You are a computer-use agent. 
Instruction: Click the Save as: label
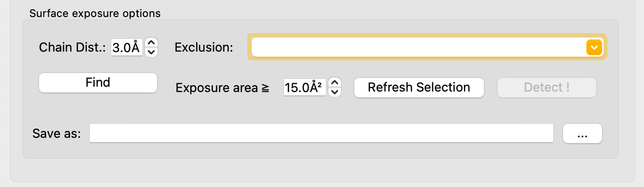57,133
